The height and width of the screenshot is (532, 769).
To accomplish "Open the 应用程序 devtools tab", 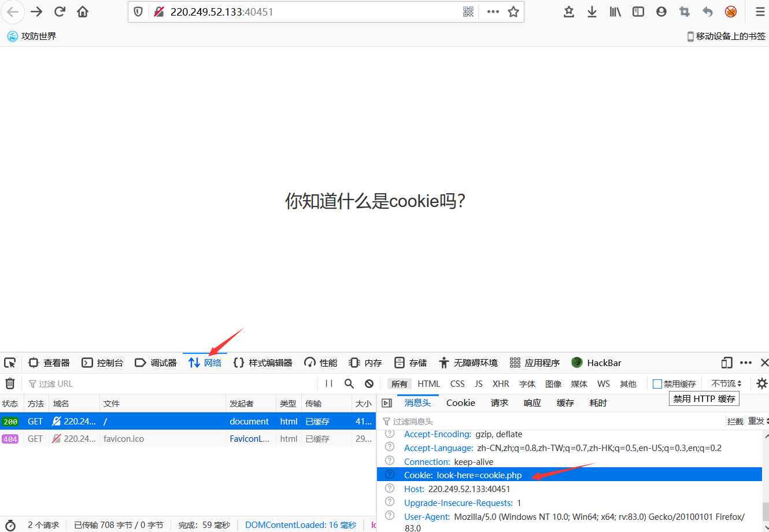I will (x=535, y=363).
